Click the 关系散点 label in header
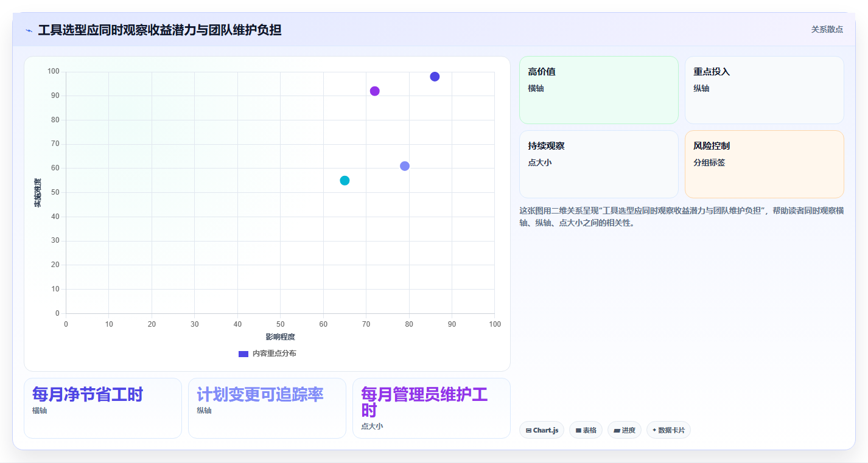 click(827, 29)
